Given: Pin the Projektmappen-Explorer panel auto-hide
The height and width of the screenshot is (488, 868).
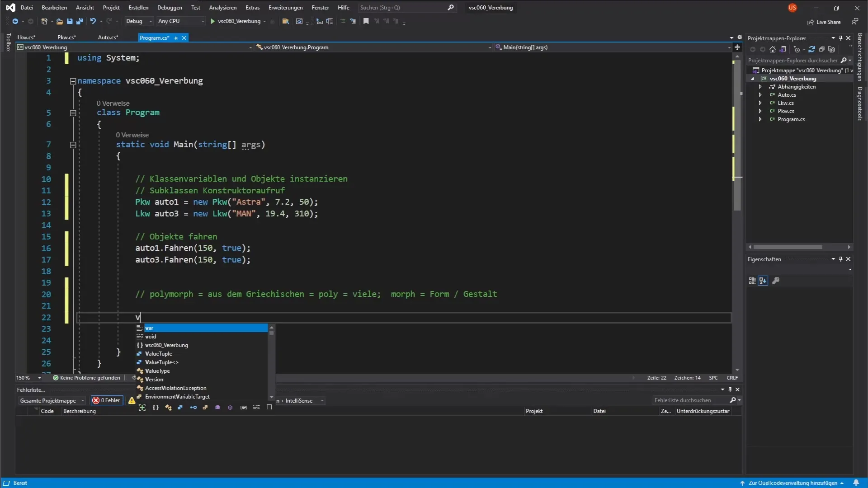Looking at the screenshot, I should 841,38.
